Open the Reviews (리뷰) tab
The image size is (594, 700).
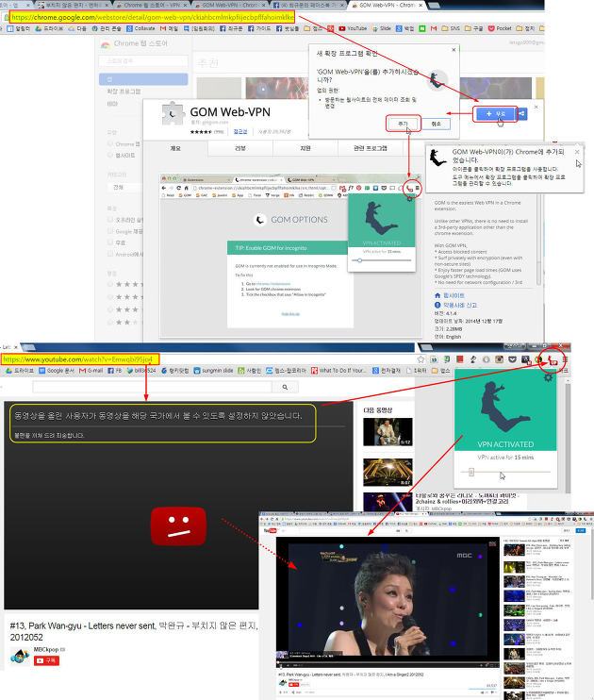(x=240, y=148)
